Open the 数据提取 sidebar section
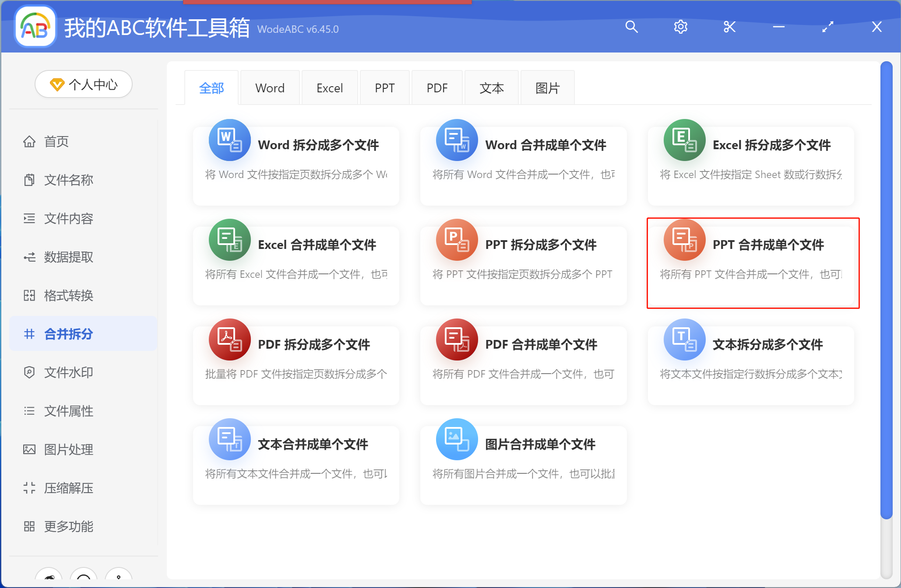Viewport: 901px width, 588px height. tap(69, 257)
